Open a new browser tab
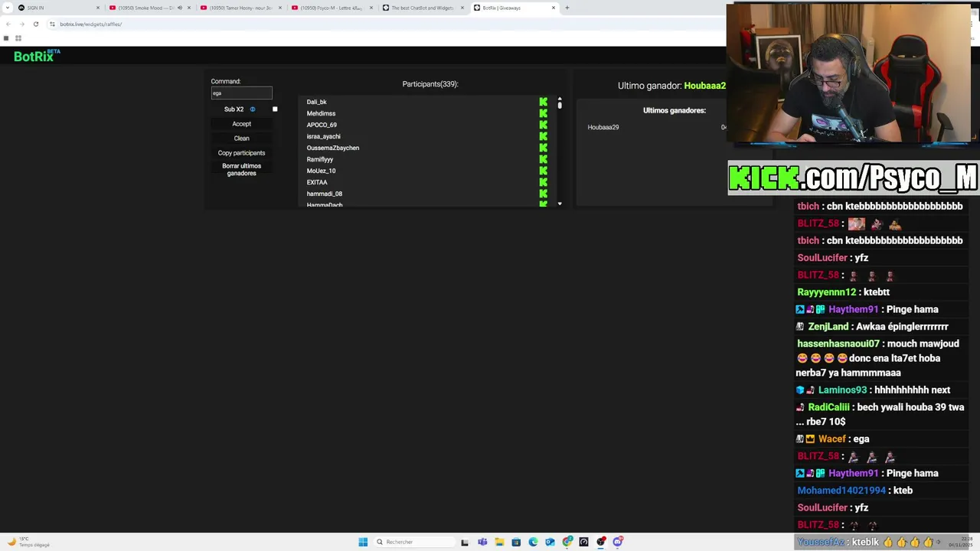 click(x=567, y=8)
